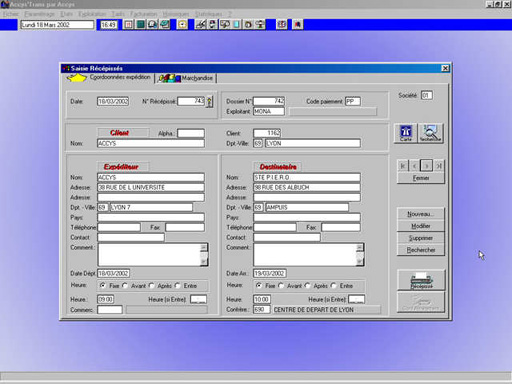Select Après radio under Destinataire Heure
The image size is (512, 384).
click(x=307, y=286)
